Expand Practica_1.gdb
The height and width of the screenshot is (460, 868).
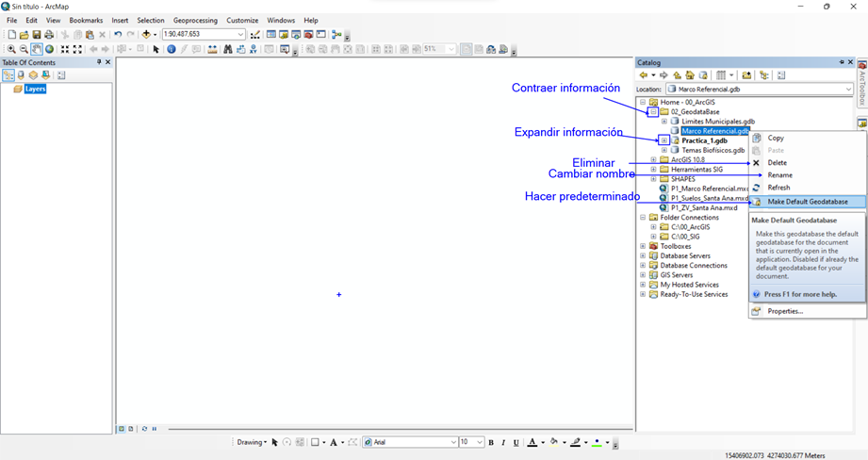pyautogui.click(x=664, y=140)
